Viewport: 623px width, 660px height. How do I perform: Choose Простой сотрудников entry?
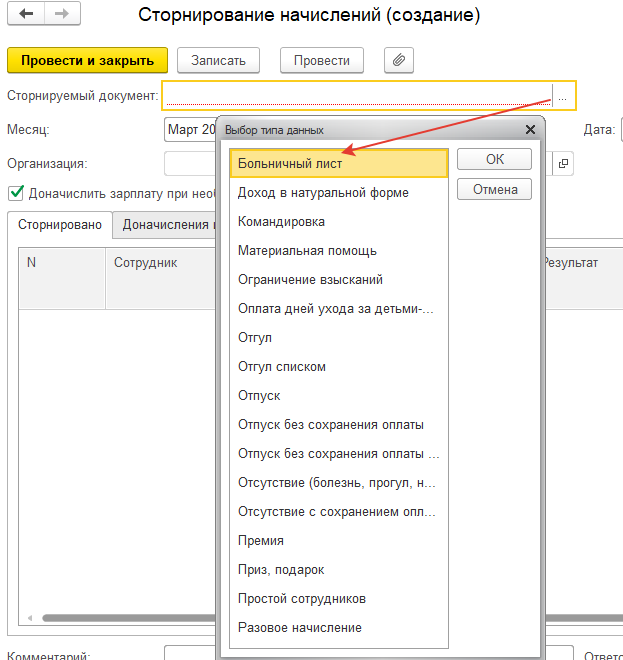[x=339, y=599]
